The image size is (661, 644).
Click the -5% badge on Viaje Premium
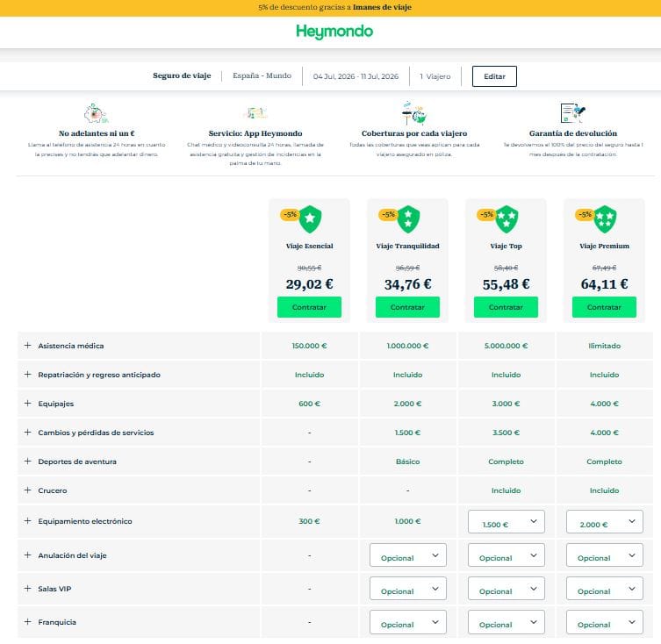pyautogui.click(x=585, y=215)
